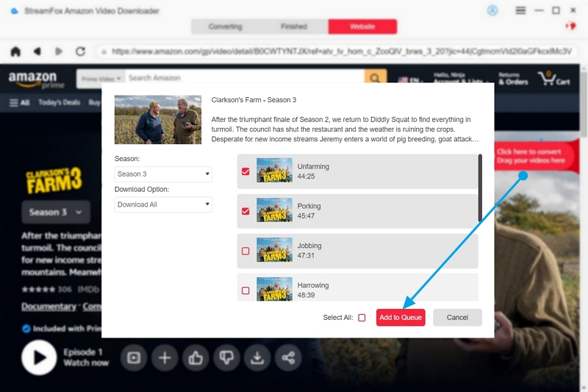Click the watch trailer icon
The image size is (588, 392).
[134, 357]
